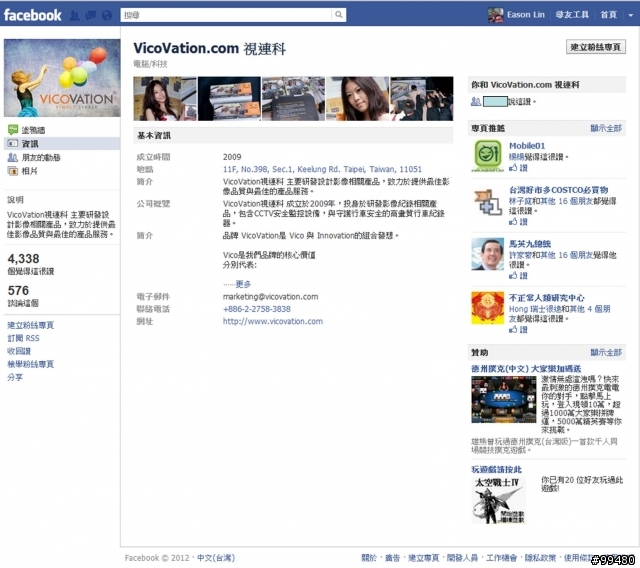The height and width of the screenshot is (568, 640).
Task: Show all recommended pages 顯示全部
Action: tap(606, 128)
